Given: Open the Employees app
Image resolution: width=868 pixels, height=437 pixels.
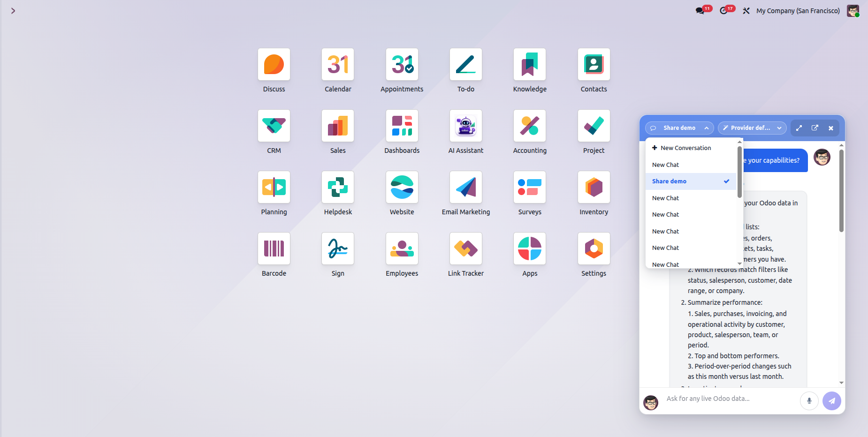Looking at the screenshot, I should click(x=402, y=249).
